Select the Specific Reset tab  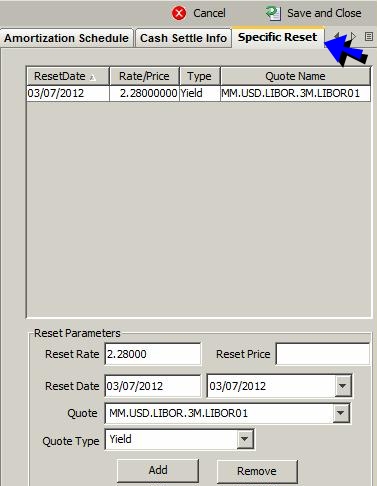pos(278,37)
